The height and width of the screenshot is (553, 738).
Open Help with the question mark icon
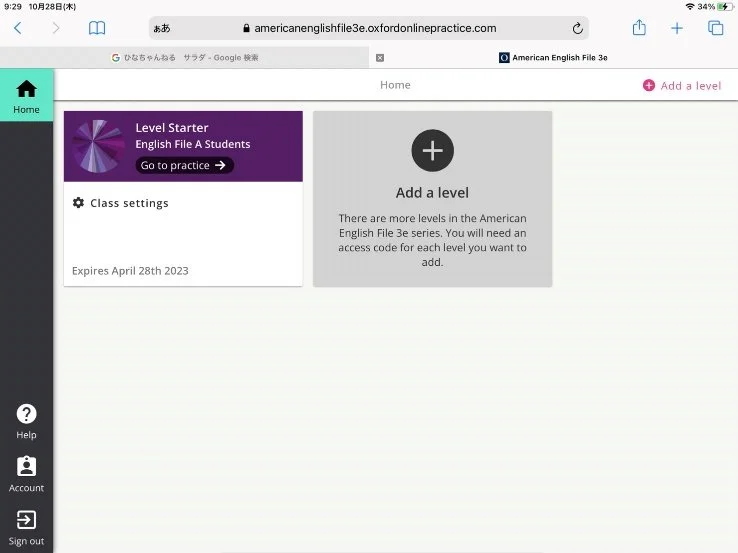[26, 414]
